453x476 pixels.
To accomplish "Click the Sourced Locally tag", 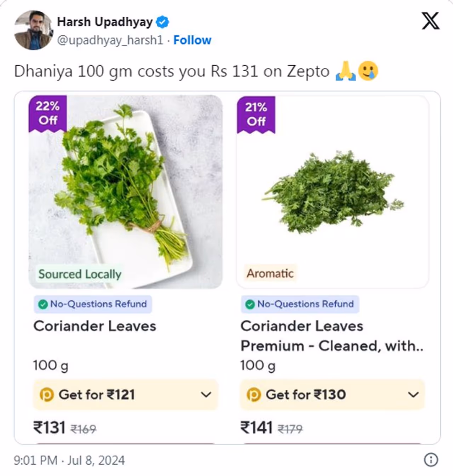I will (x=80, y=274).
